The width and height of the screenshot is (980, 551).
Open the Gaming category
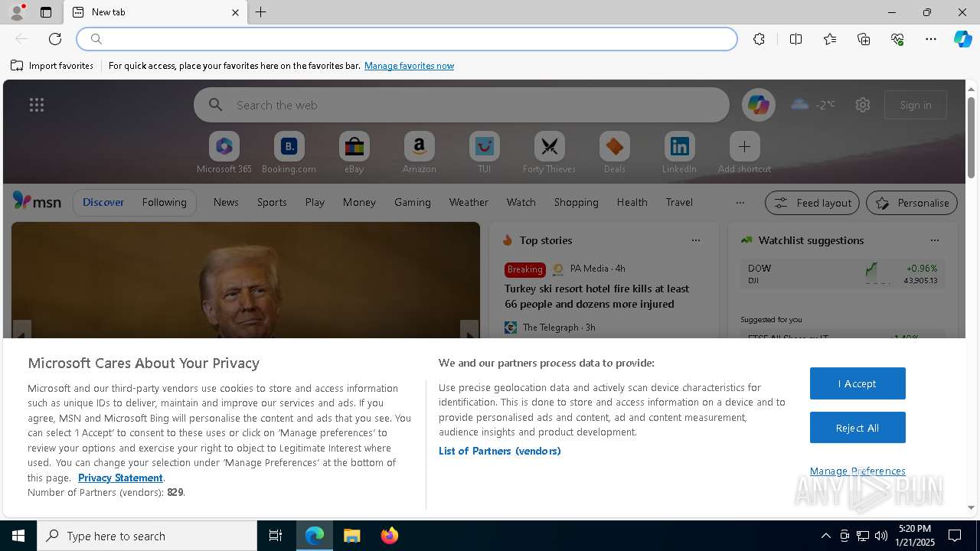pos(413,202)
